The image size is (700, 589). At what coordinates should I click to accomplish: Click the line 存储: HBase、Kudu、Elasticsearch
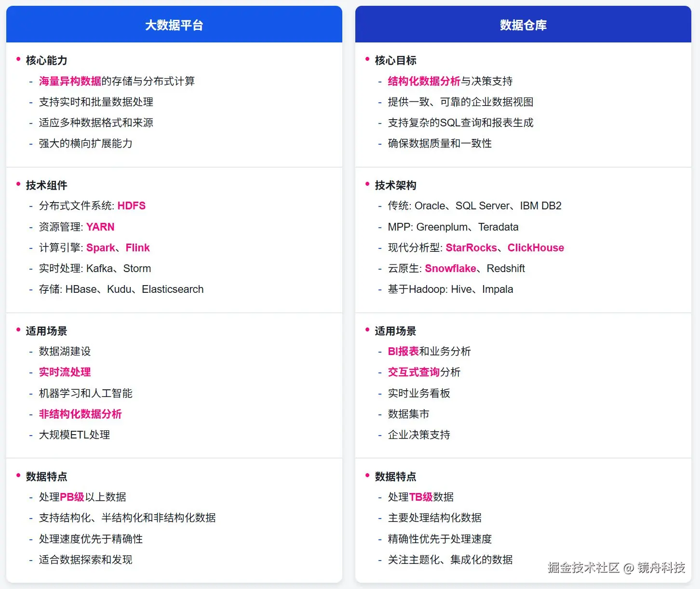point(121,289)
